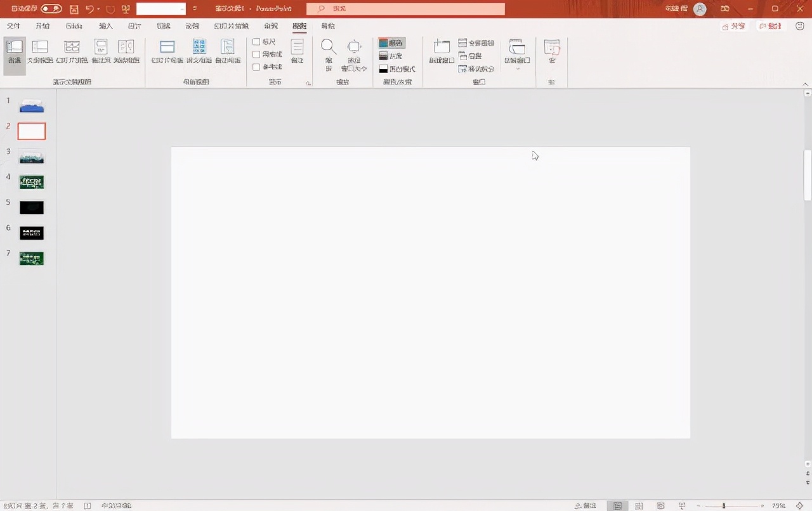Viewport: 812px width, 511px height.
Task: Click the smiley feedback icon
Action: tap(799, 26)
